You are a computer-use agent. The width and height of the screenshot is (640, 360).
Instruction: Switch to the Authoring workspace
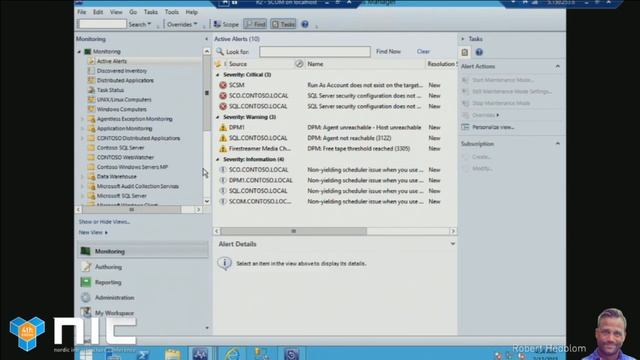coord(143,267)
